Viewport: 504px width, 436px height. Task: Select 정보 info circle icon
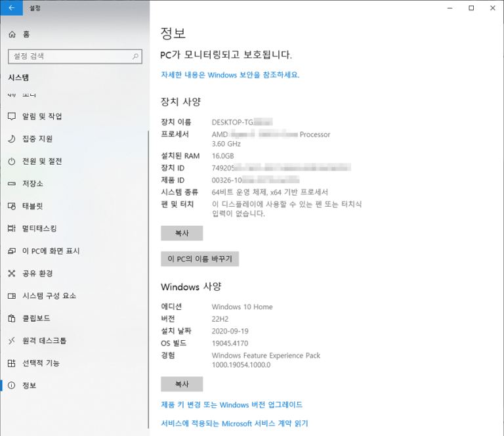(x=12, y=385)
